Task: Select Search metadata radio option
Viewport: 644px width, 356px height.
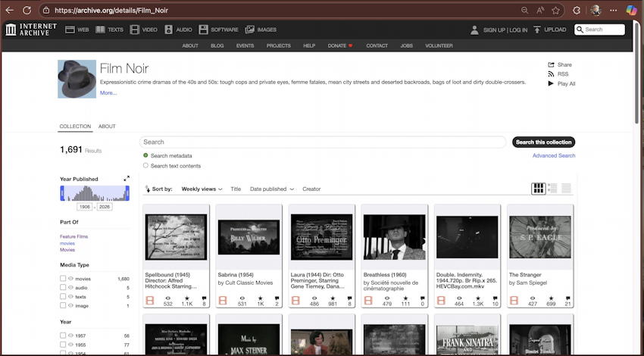Action: click(145, 155)
